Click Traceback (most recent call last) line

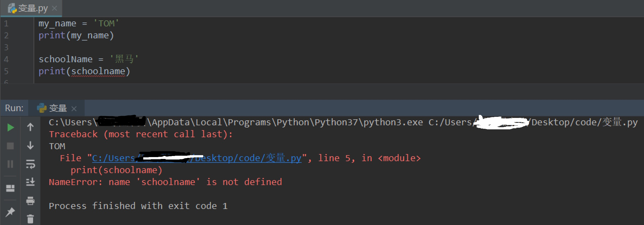pyautogui.click(x=141, y=134)
